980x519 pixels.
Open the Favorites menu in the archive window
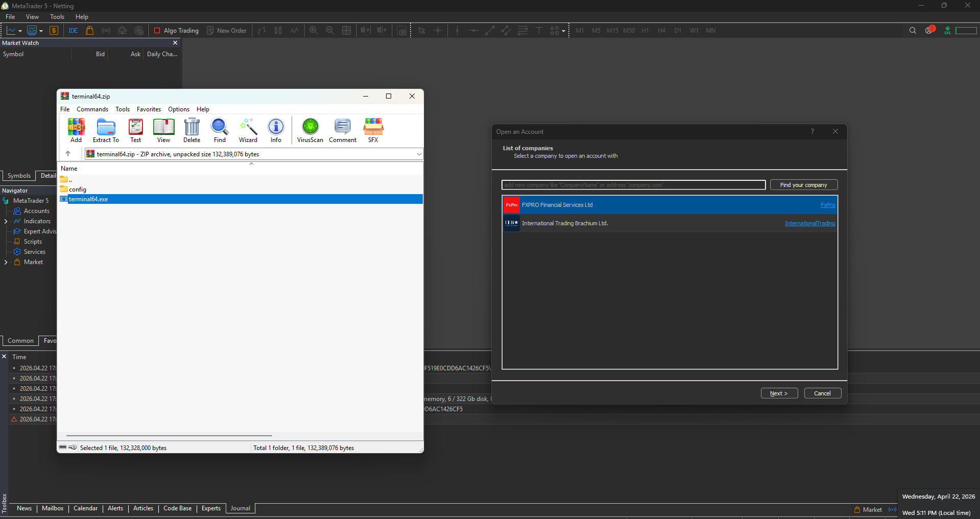[149, 109]
